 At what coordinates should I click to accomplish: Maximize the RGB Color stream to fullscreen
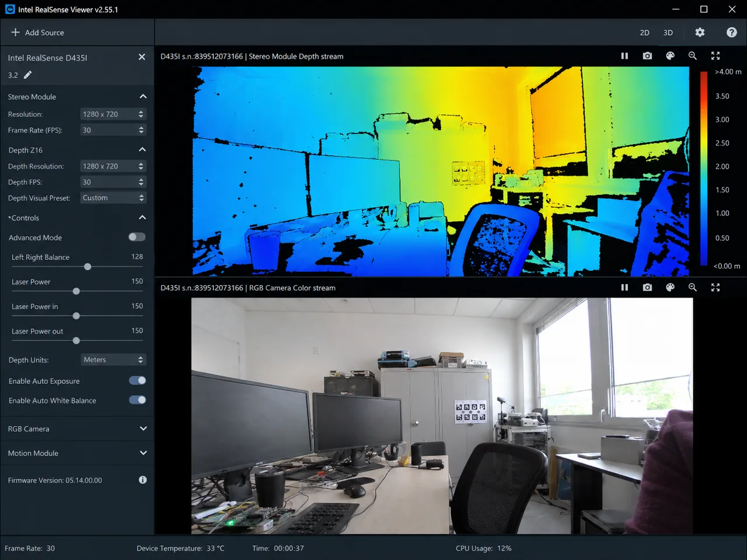(715, 288)
